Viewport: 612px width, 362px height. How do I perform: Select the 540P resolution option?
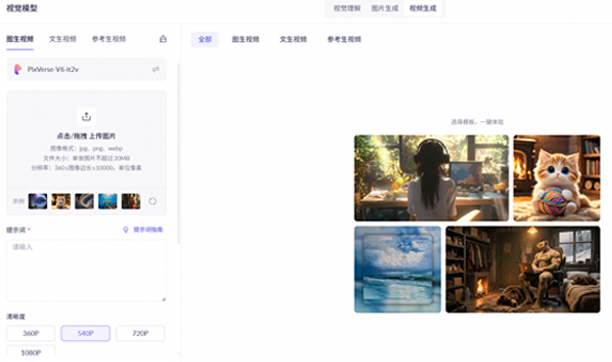click(85, 333)
